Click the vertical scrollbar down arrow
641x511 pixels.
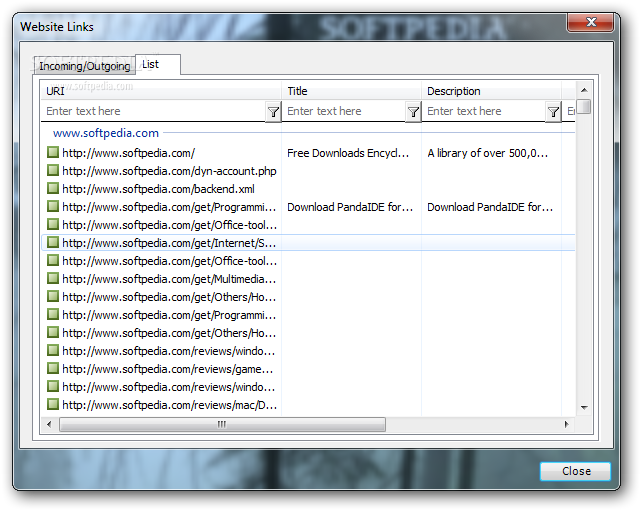point(584,407)
